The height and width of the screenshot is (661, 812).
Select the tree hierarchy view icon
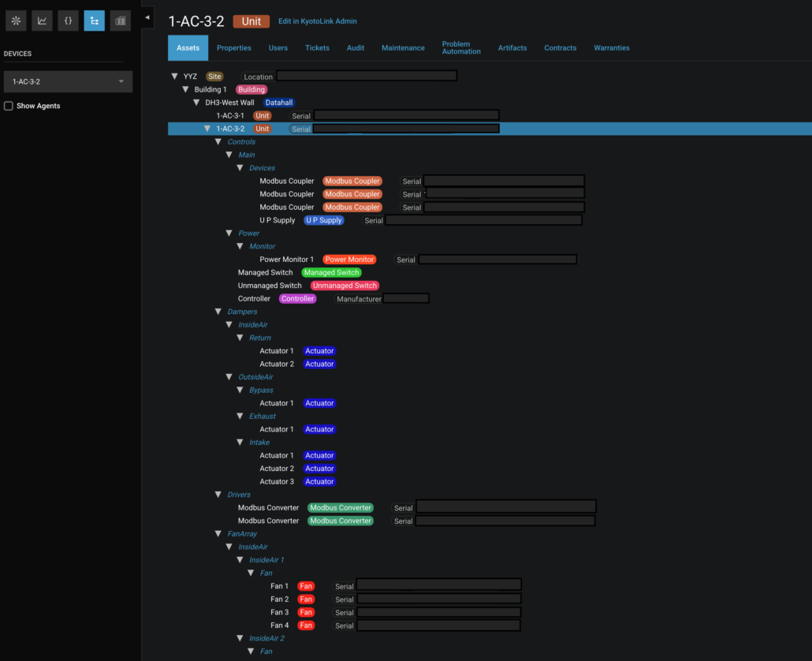pos(95,21)
